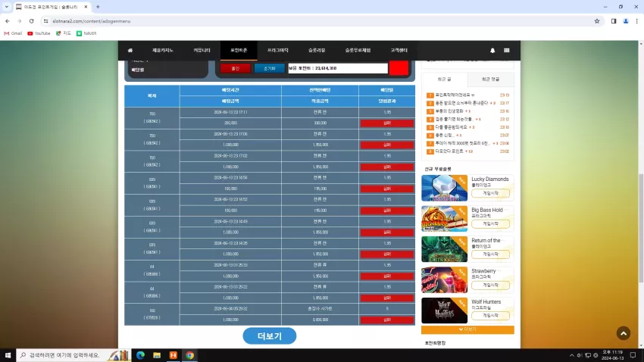Open Chrome three-dot menu
The height and width of the screenshot is (362, 644).
pos(636,21)
